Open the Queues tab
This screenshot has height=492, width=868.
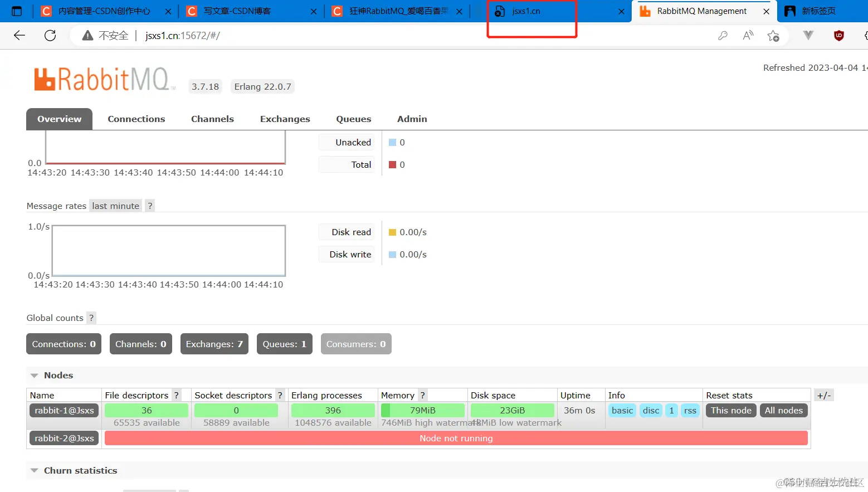[x=353, y=119]
